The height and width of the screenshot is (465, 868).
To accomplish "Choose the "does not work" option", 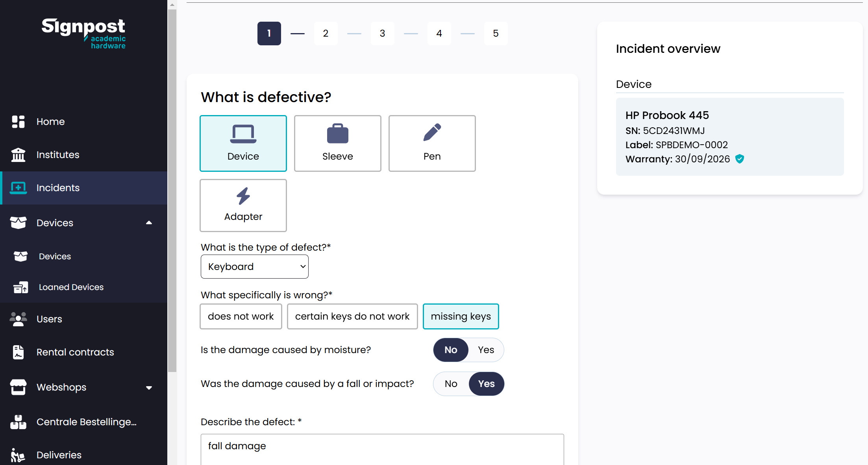I will tap(241, 316).
